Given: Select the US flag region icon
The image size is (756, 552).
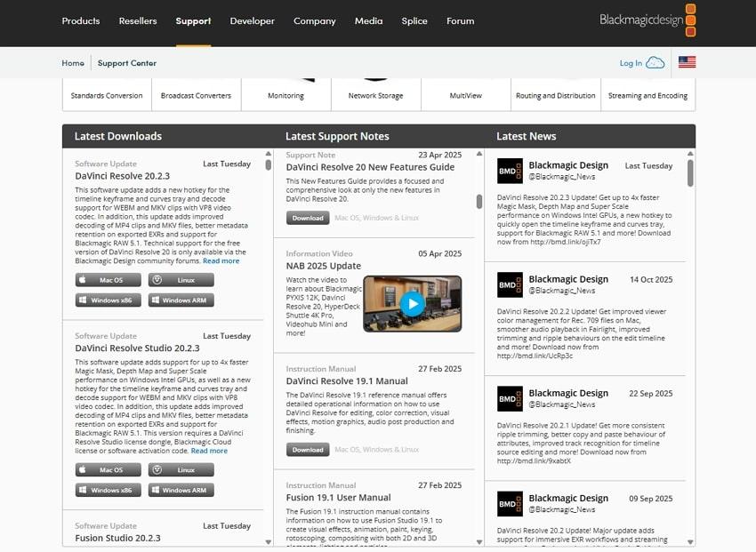Looking at the screenshot, I should pos(687,62).
